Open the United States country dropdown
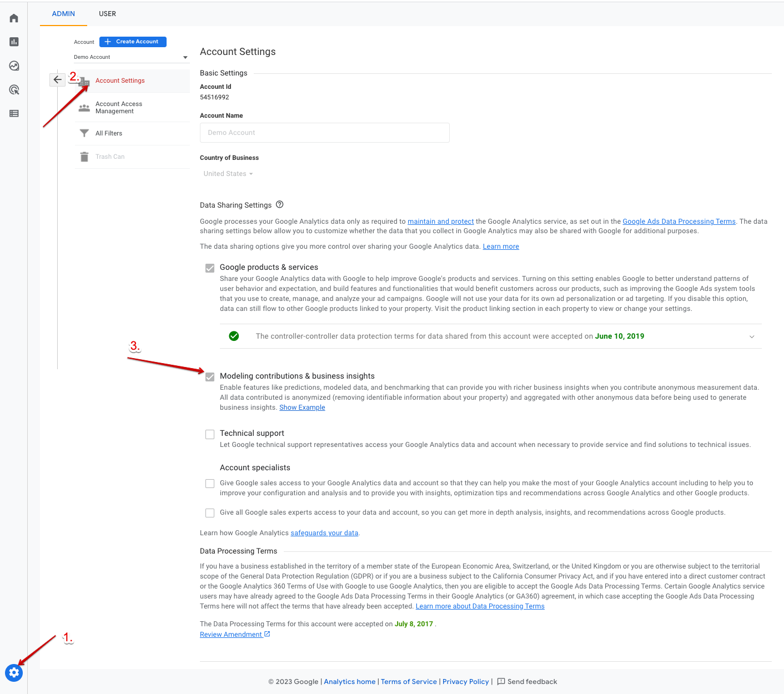Image resolution: width=784 pixels, height=694 pixels. 228,174
